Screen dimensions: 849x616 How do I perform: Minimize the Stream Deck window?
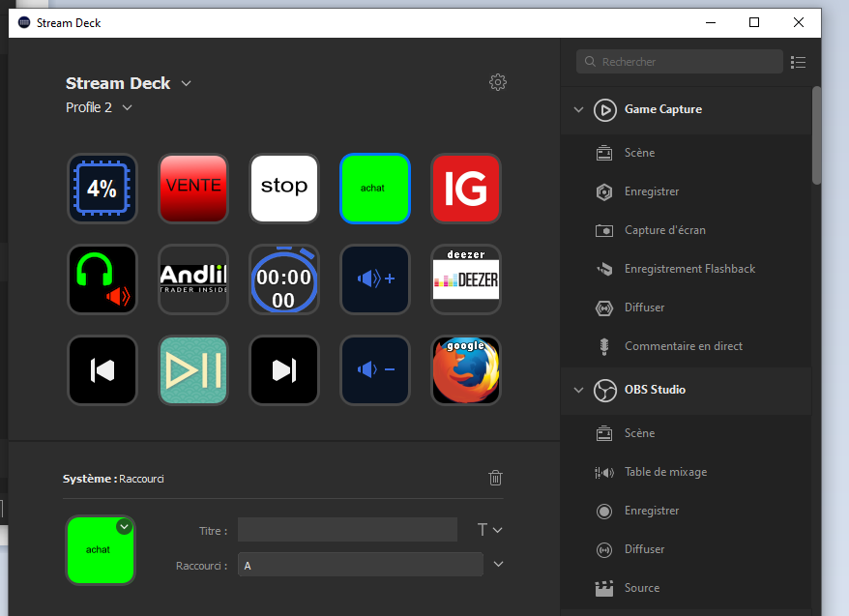click(x=711, y=23)
